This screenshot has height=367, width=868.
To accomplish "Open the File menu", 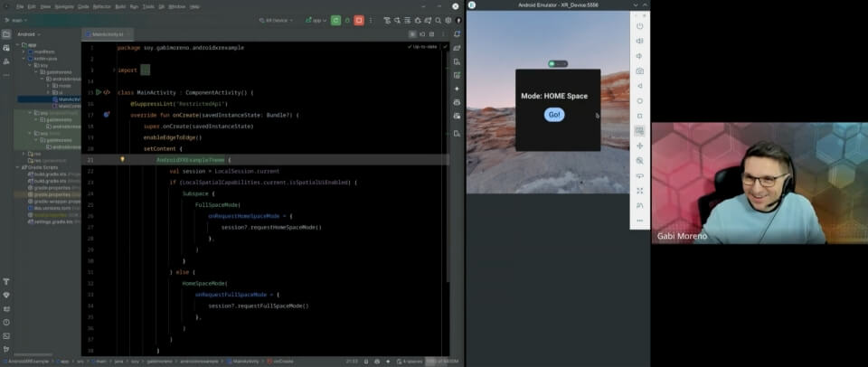I will (20, 6).
